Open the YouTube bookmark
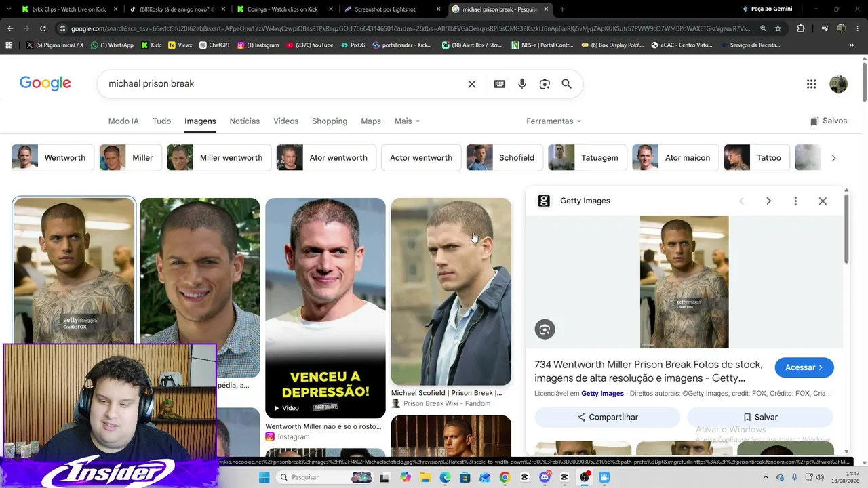 pyautogui.click(x=309, y=45)
